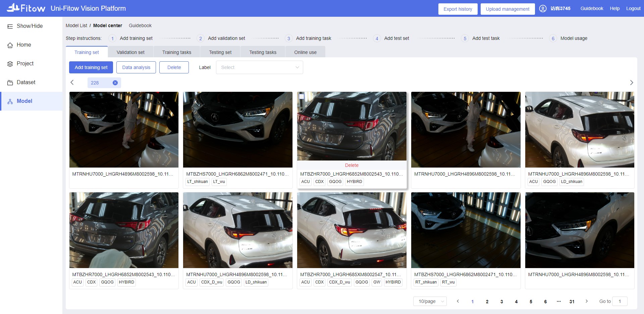The image size is (644, 314).
Task: Switch to the Validation set tab
Action: [130, 52]
